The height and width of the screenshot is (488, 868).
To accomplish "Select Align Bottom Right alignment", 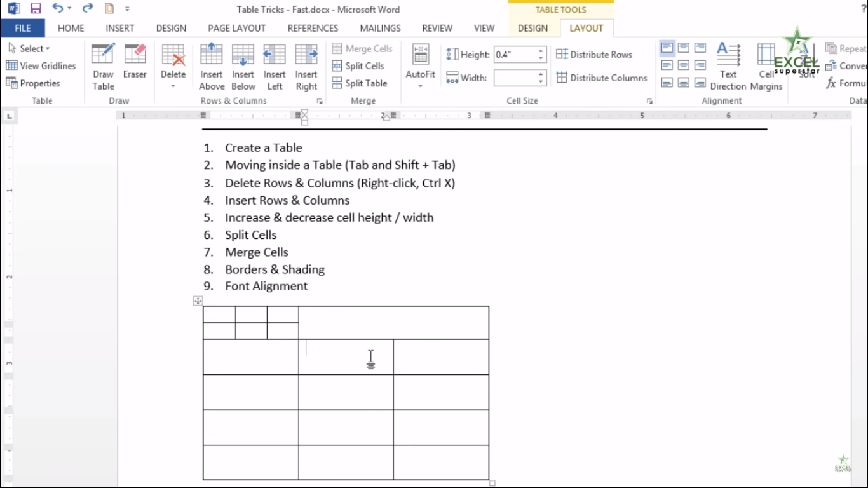I will pyautogui.click(x=700, y=83).
